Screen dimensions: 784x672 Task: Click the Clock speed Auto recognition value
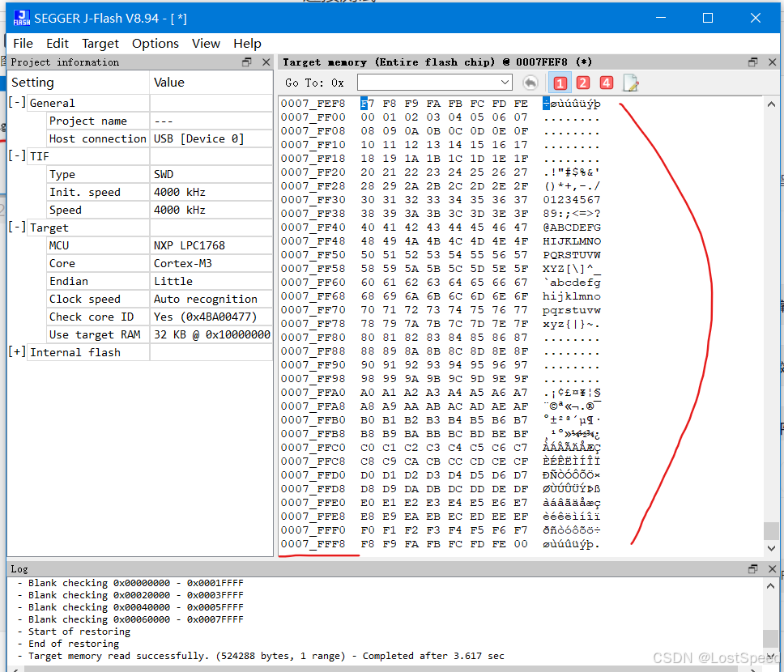[206, 299]
